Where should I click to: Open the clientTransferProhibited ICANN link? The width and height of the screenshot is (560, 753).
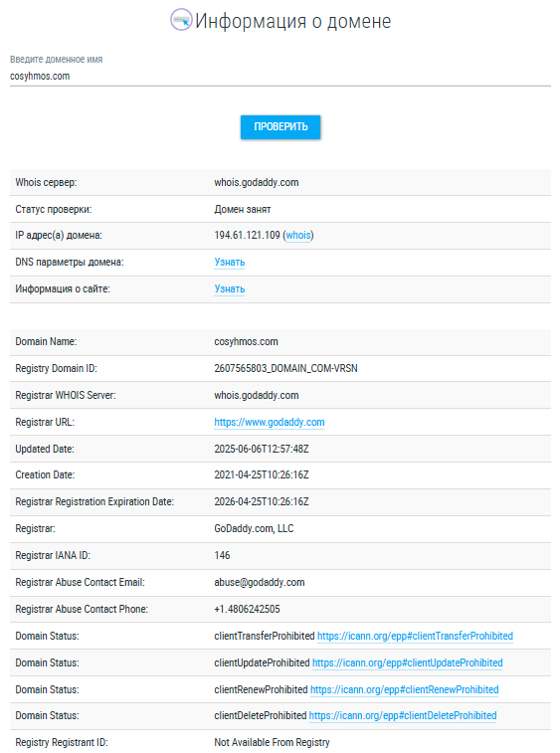click(415, 636)
